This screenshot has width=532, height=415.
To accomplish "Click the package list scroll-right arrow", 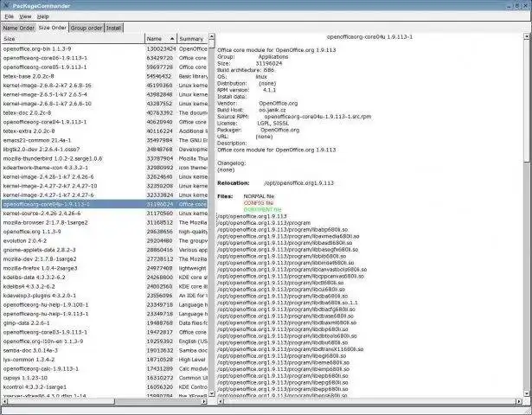I will [x=204, y=401].
